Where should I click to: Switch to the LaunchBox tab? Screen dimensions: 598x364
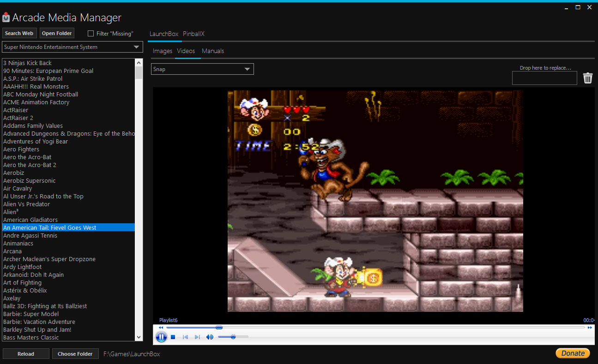pyautogui.click(x=164, y=34)
